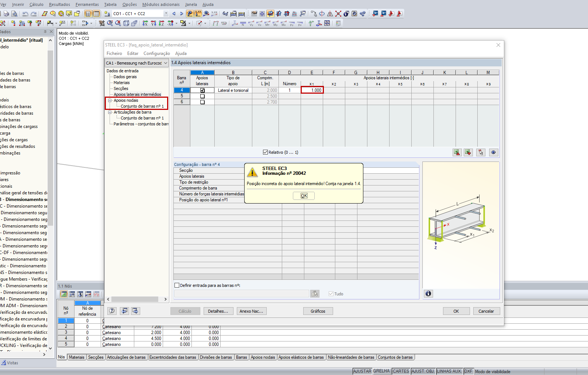Check Apoios laterais for bar 5
588x375 pixels.
pos(202,96)
